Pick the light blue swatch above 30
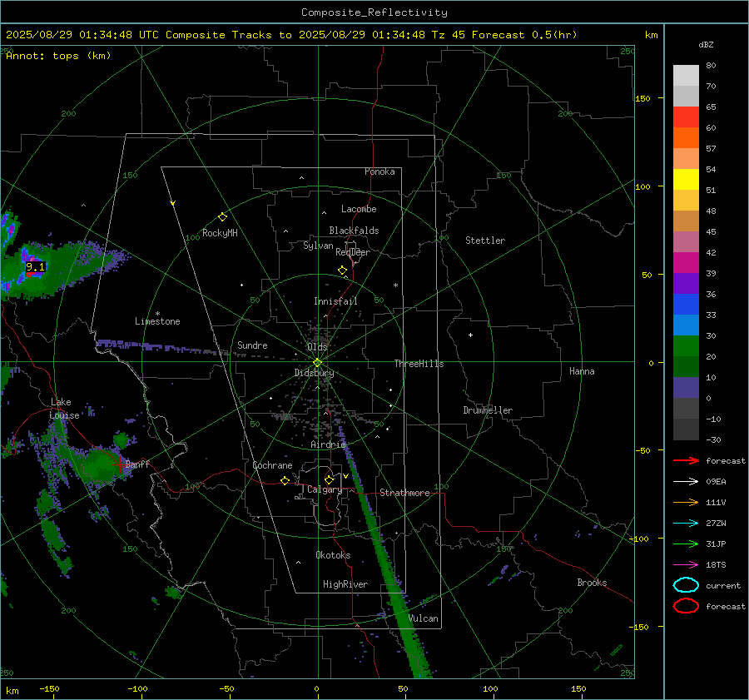The image size is (749, 700). [686, 325]
